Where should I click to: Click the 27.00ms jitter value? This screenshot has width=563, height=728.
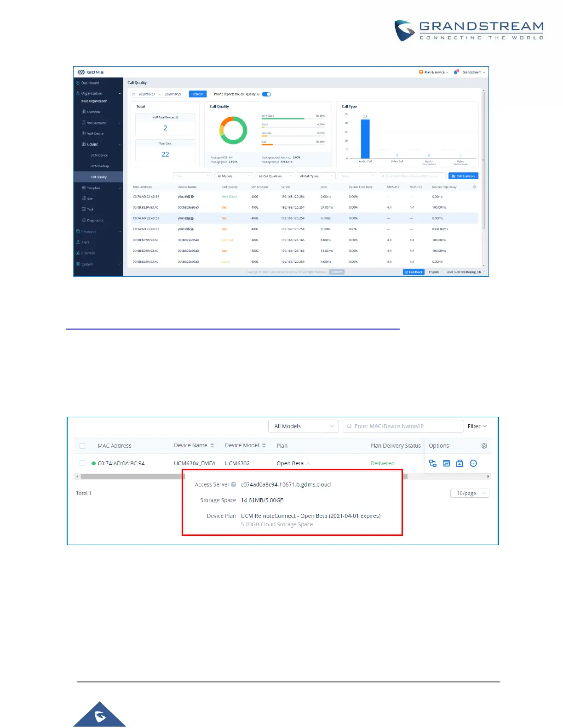(327, 208)
